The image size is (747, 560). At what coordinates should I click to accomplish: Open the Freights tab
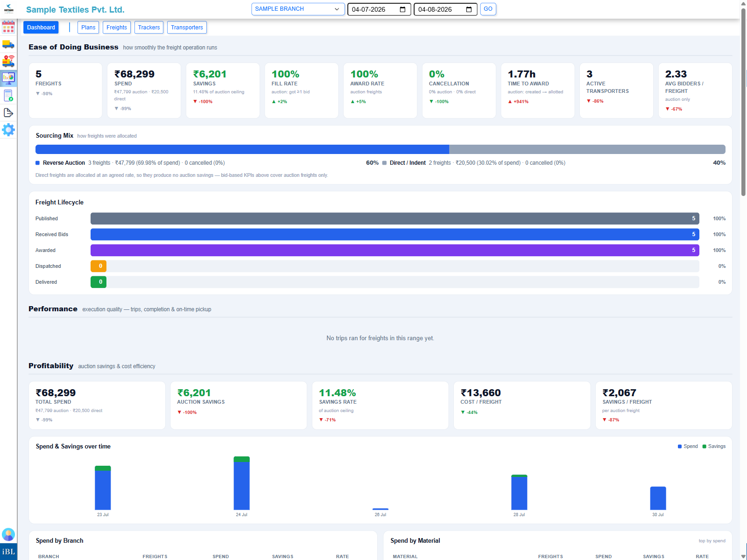[x=117, y=28]
